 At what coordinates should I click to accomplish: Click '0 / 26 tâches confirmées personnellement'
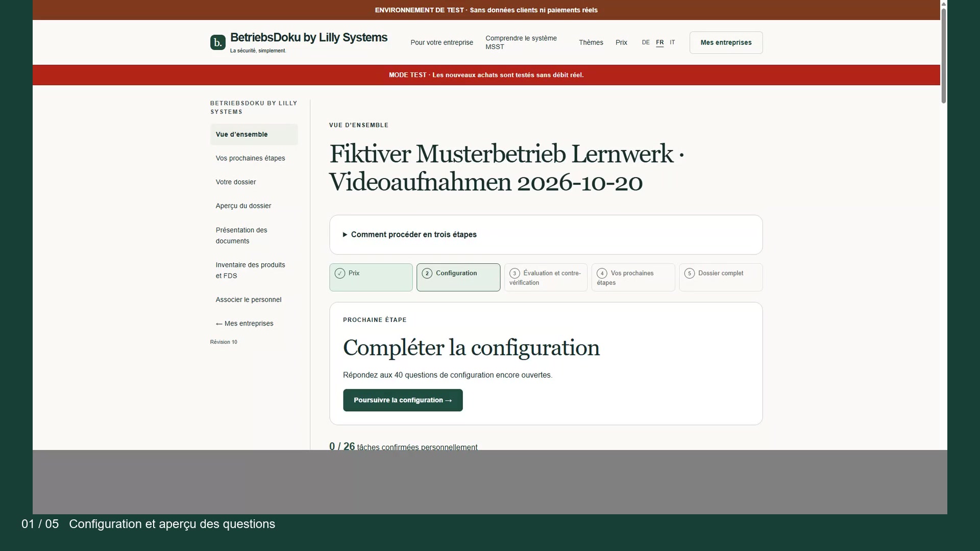tap(403, 446)
